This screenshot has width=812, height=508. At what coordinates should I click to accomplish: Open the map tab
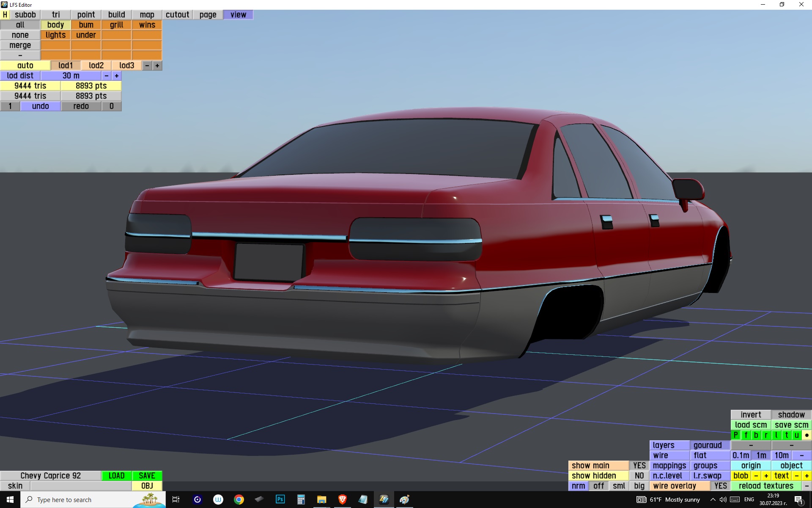[147, 14]
